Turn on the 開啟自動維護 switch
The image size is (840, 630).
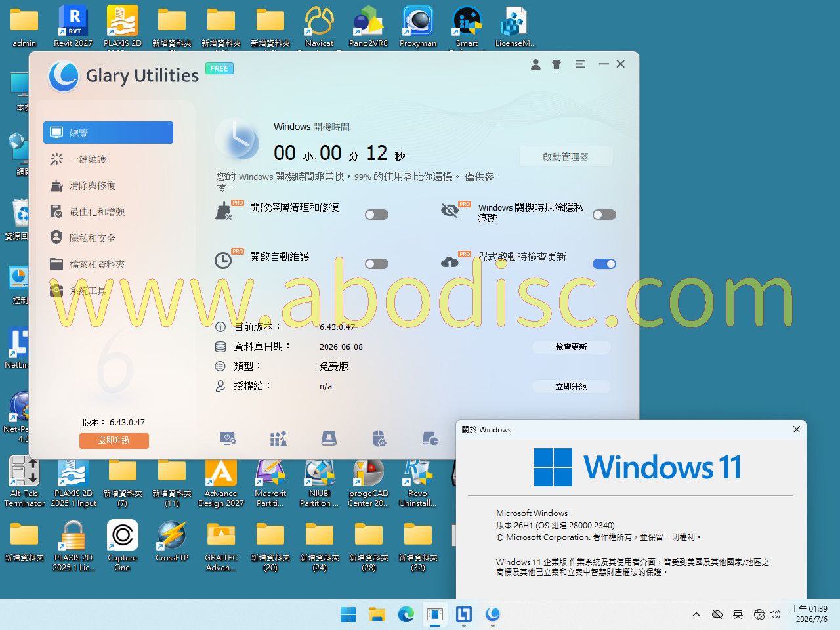point(377,264)
